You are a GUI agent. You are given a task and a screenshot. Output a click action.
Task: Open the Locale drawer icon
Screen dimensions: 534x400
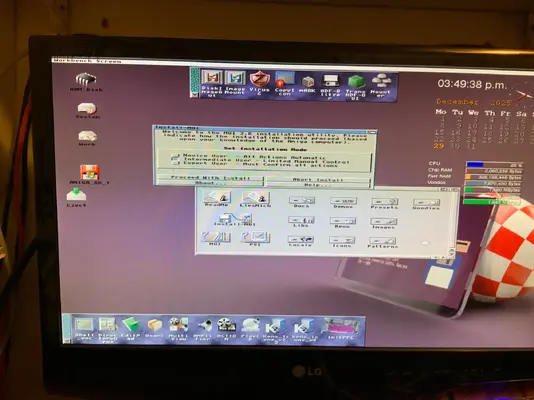[301, 241]
